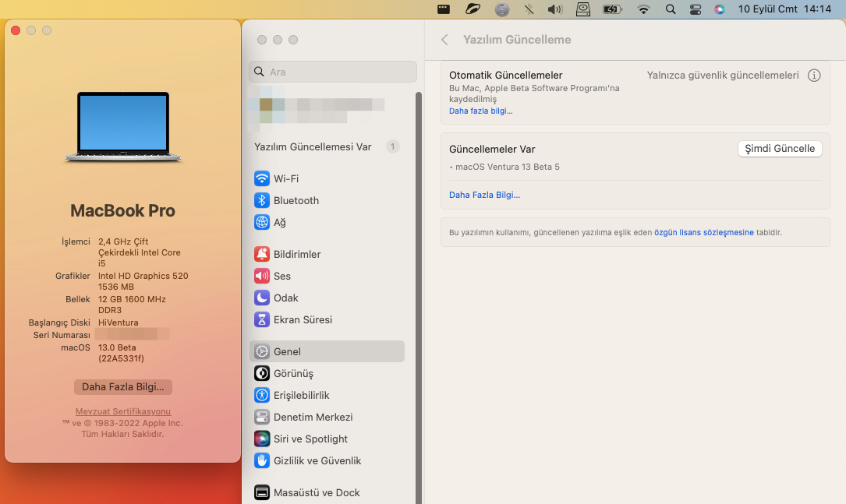Open Gizlilik ve Güvenlik settings
Viewport: 846px width, 504px height.
tap(317, 460)
